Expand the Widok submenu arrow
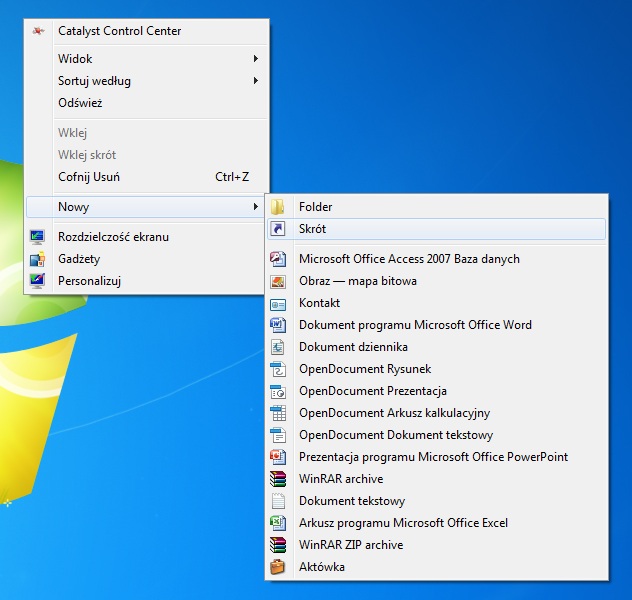The width and height of the screenshot is (632, 600). [256, 59]
